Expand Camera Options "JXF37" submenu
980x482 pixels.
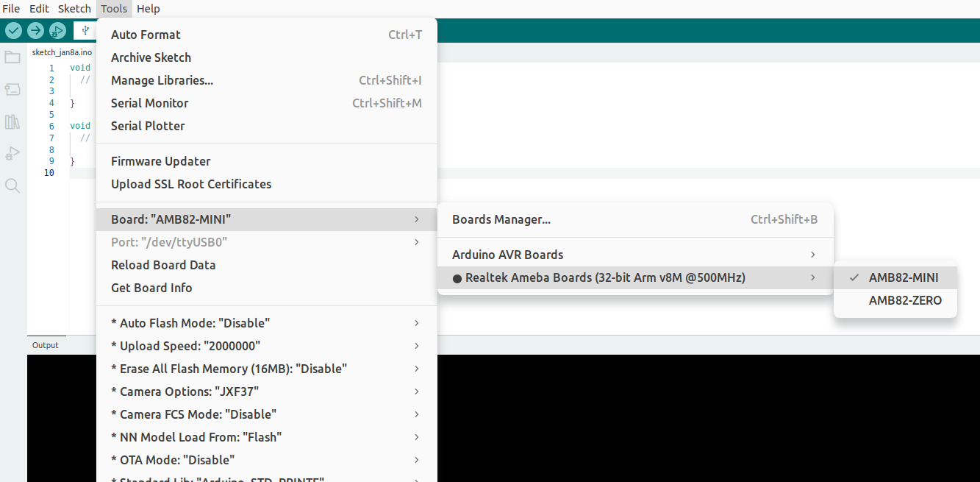267,391
